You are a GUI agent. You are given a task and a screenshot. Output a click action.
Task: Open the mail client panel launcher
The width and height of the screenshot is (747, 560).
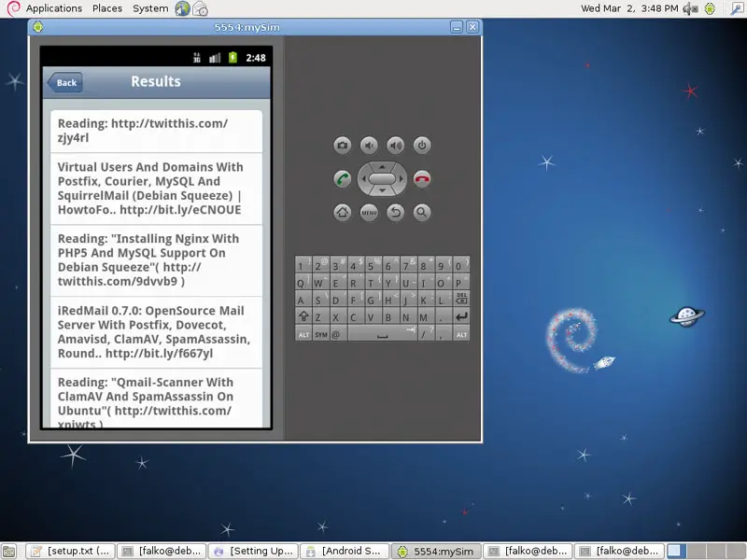[x=200, y=8]
